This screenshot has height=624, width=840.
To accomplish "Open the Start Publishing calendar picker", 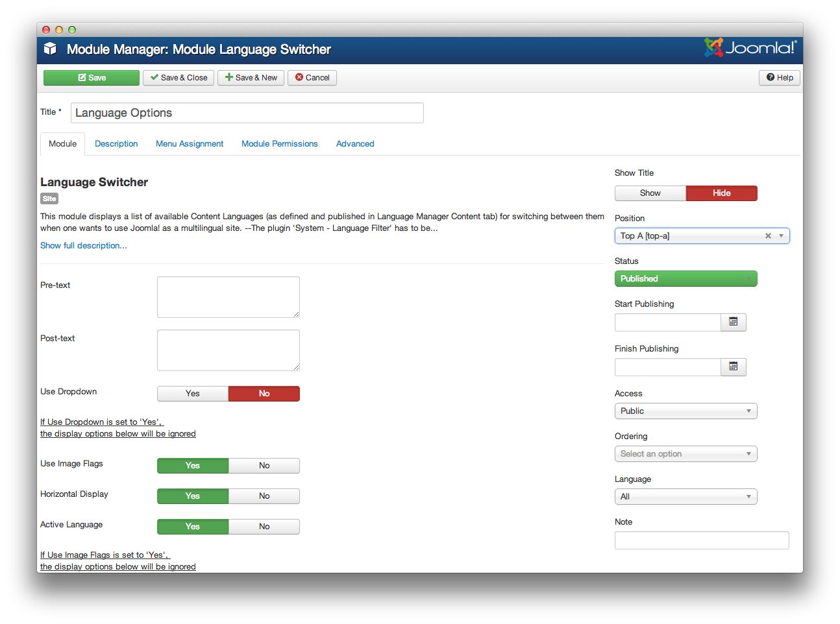I will coord(733,322).
